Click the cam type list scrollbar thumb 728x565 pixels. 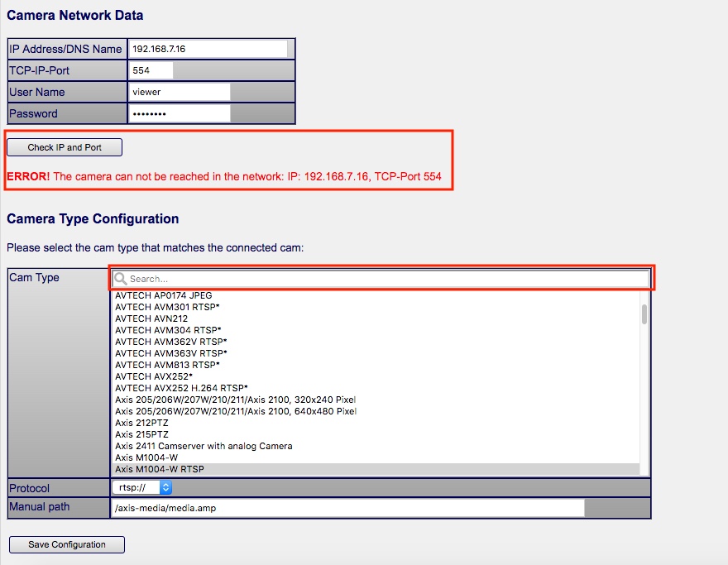(x=644, y=314)
